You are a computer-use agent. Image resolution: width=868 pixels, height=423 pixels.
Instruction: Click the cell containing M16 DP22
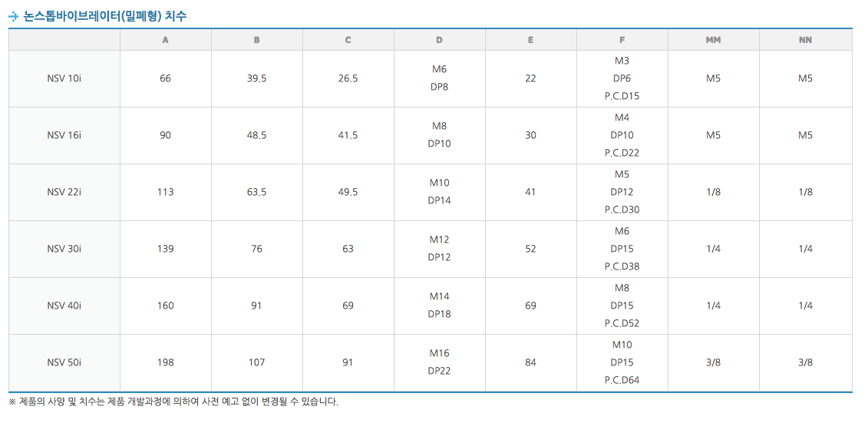tap(439, 362)
